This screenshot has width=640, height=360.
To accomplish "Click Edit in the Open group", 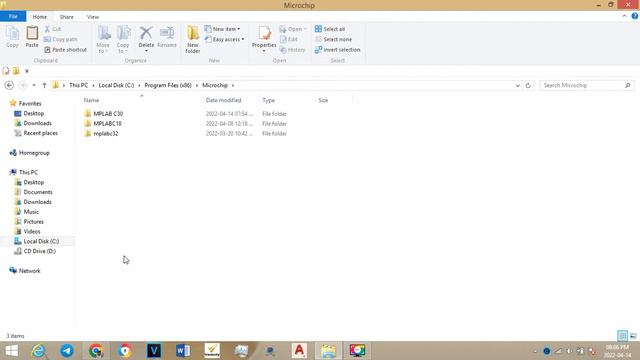I will tap(289, 39).
